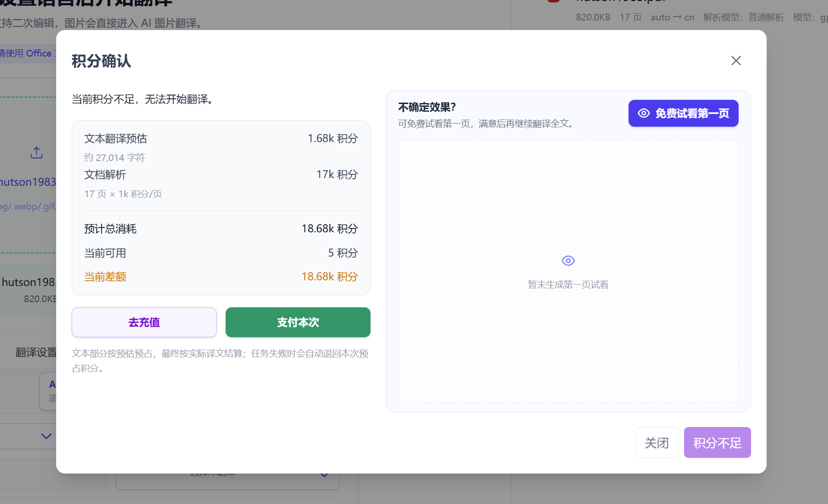Image resolution: width=828 pixels, height=504 pixels.
Task: Click the 不确定效果? heading
Action: pos(427,107)
